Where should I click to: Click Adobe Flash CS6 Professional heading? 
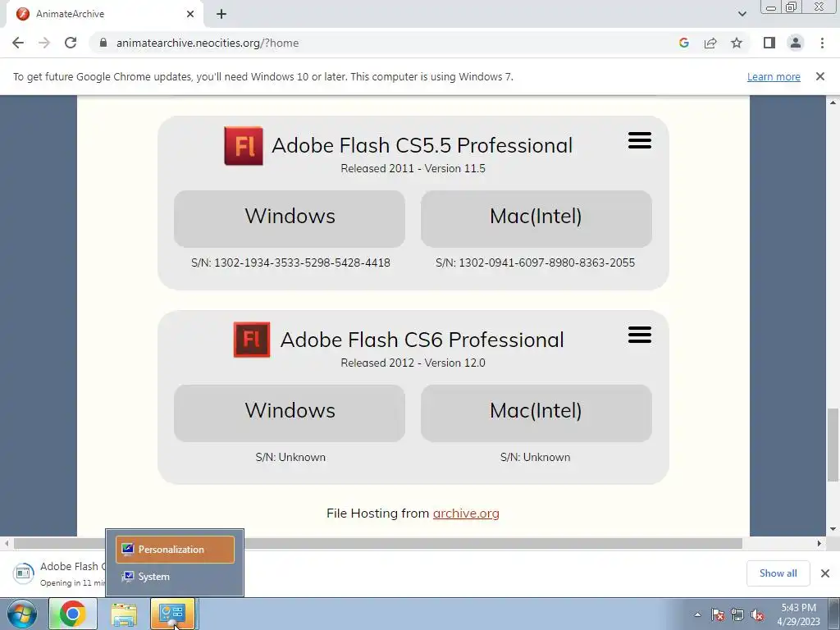(x=422, y=340)
